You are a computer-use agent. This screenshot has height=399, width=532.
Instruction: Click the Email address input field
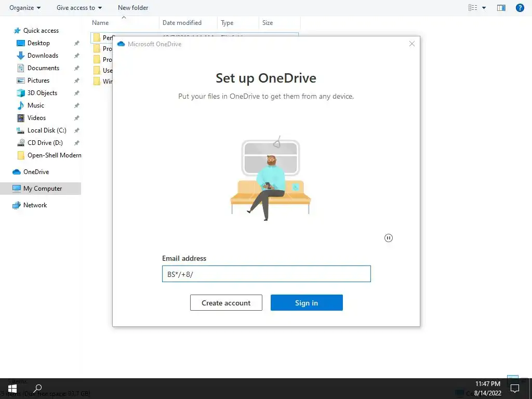267,274
